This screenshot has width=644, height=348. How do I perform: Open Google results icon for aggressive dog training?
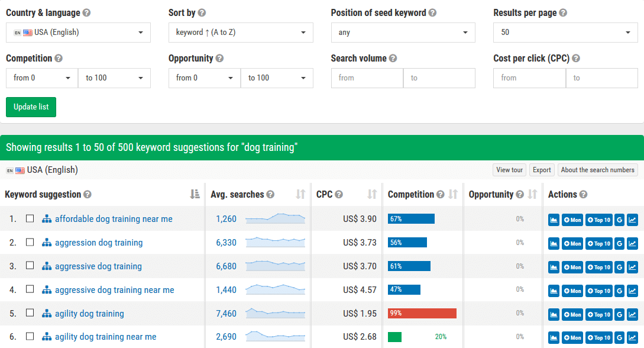[619, 267]
